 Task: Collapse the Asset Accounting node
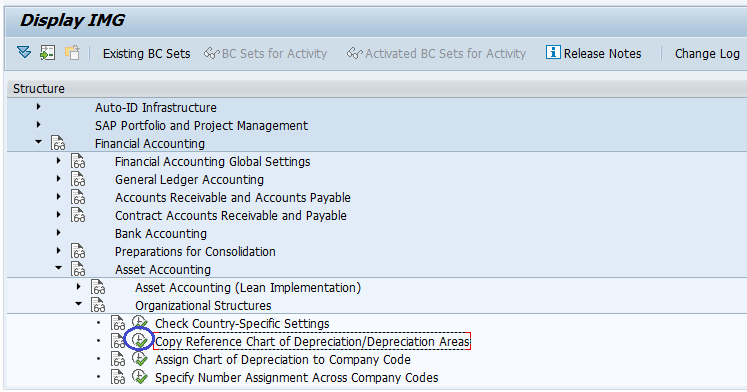point(59,269)
